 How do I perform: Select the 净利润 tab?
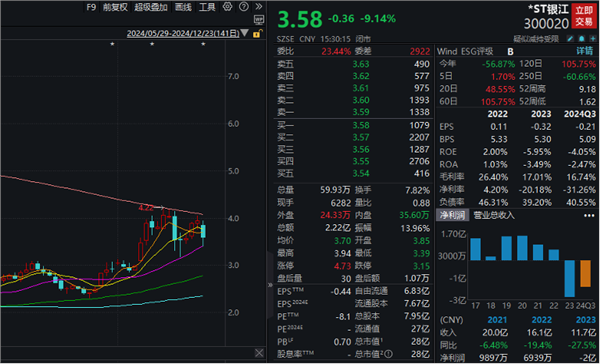(453, 215)
